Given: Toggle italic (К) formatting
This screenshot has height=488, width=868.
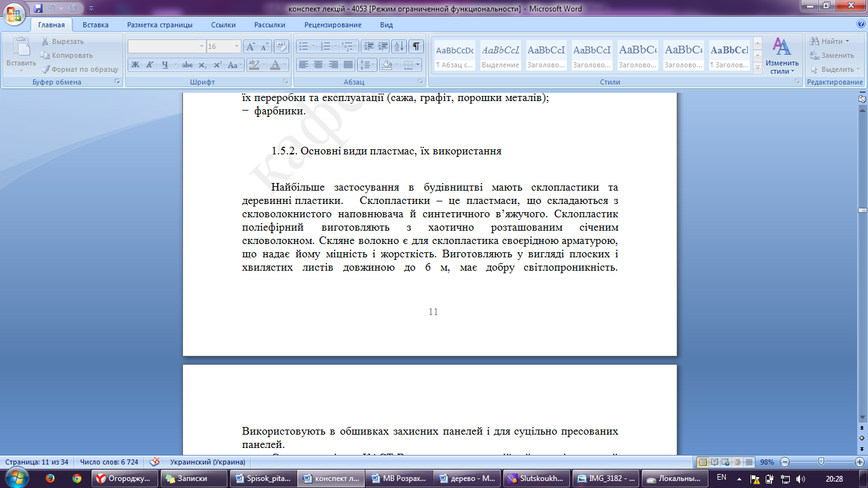Looking at the screenshot, I should [150, 65].
